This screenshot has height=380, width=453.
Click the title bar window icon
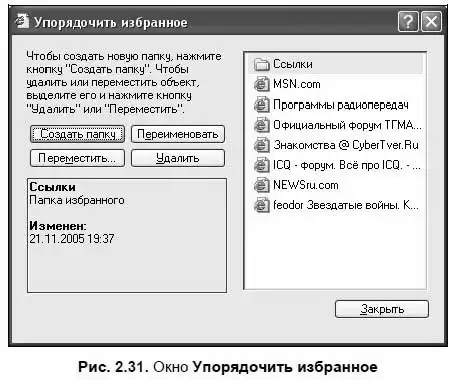coord(22,21)
